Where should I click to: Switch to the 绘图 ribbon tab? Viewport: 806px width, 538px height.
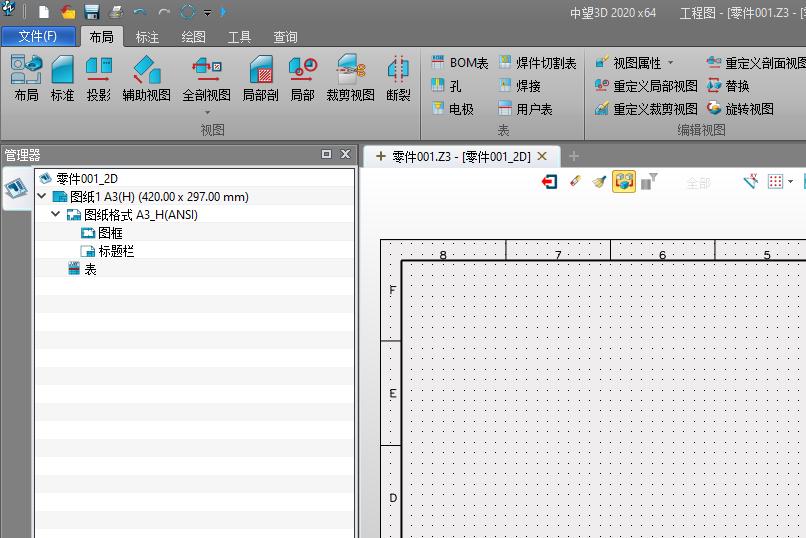[193, 37]
